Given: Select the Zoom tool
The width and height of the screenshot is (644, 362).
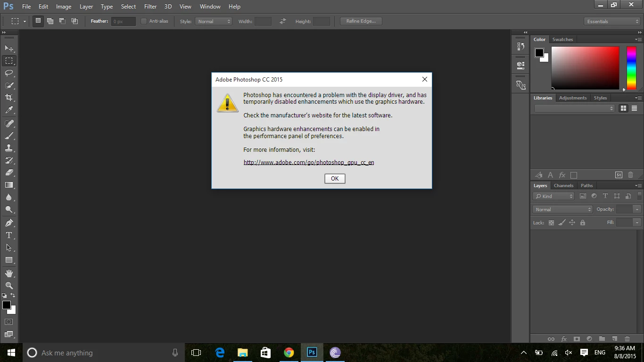Looking at the screenshot, I should (x=9, y=286).
